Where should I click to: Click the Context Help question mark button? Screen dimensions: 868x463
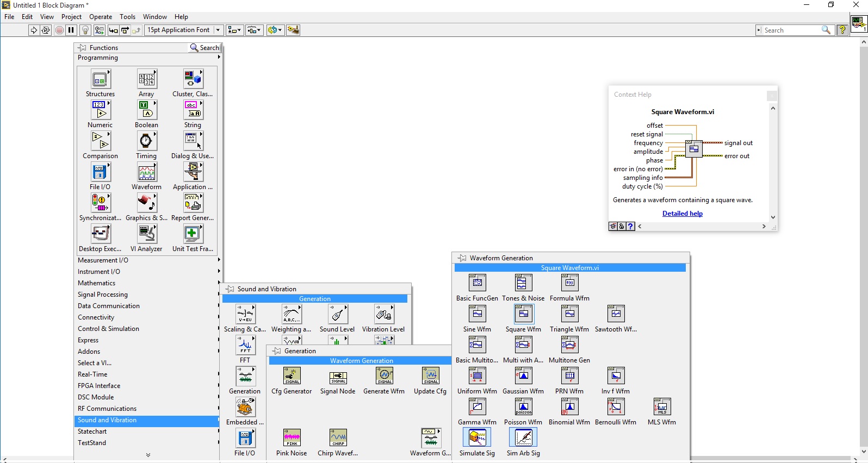(630, 227)
